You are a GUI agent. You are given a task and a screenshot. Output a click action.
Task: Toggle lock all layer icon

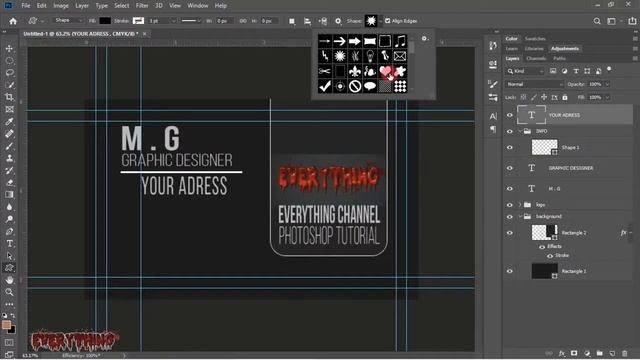pyautogui.click(x=565, y=97)
